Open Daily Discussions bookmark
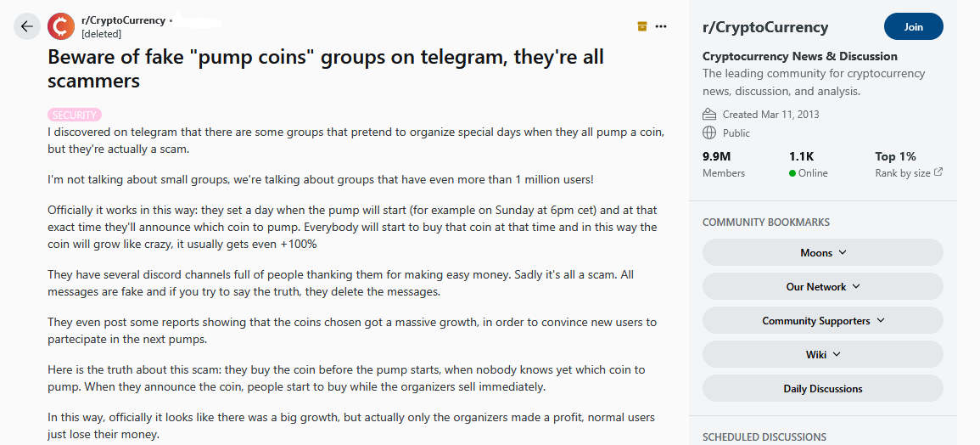 point(822,389)
